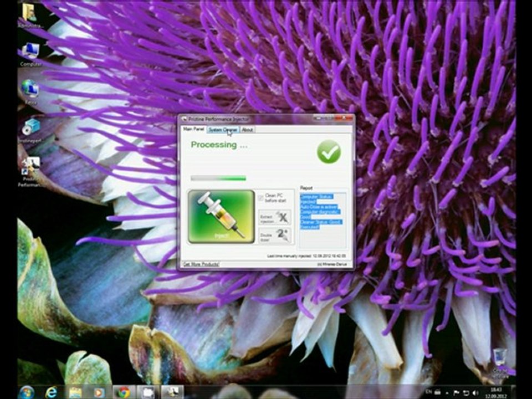Click the taskbar clock and date

pyautogui.click(x=495, y=393)
